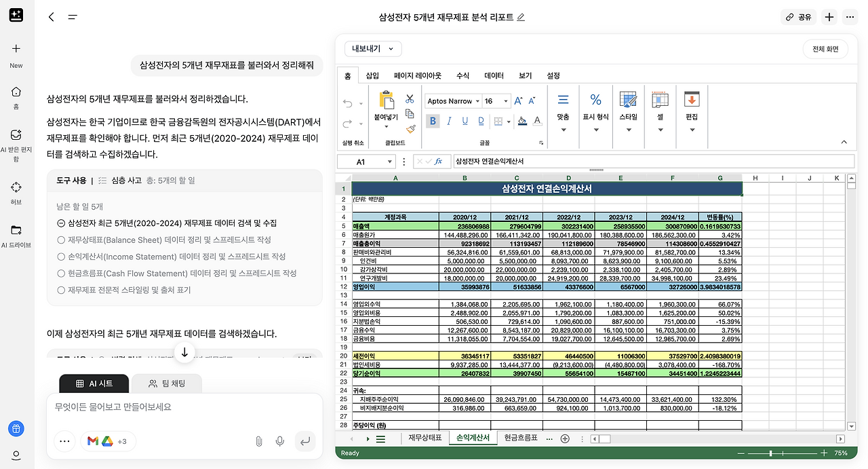Open the A1 name box dropdown

click(x=389, y=162)
